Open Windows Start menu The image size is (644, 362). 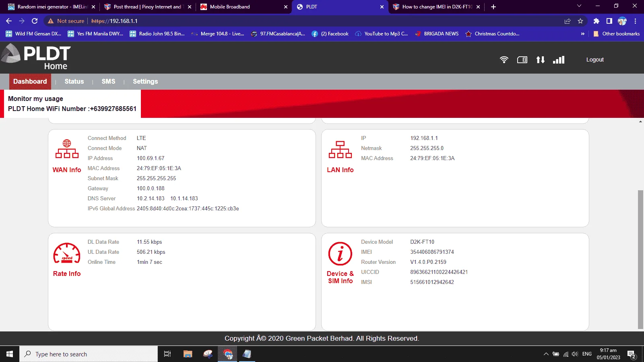[10, 354]
